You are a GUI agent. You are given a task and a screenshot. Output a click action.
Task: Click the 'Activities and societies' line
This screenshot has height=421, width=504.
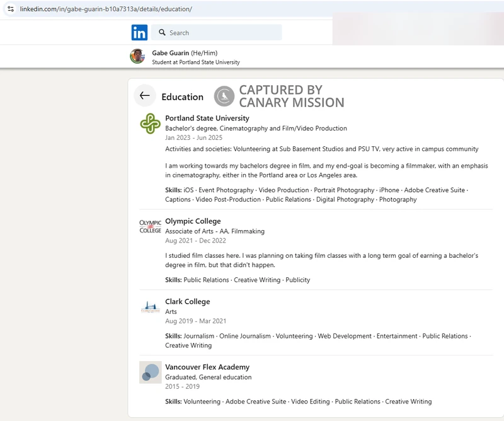point(322,149)
